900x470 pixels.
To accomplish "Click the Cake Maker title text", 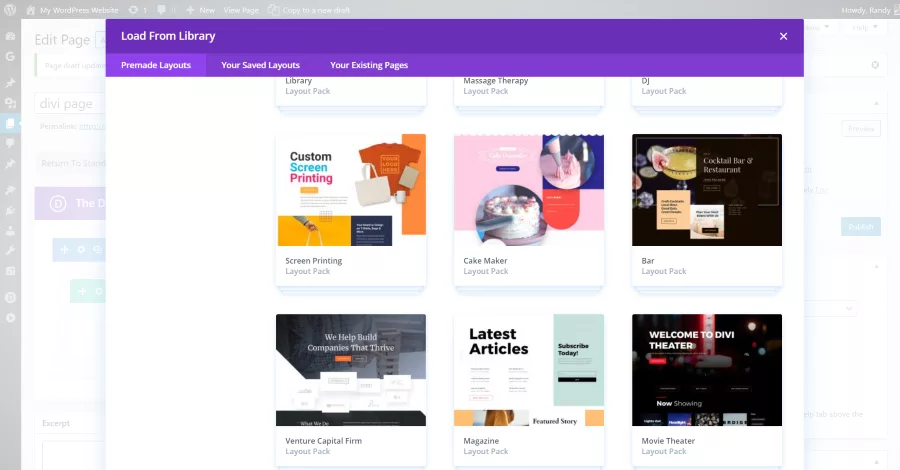I will click(x=485, y=261).
